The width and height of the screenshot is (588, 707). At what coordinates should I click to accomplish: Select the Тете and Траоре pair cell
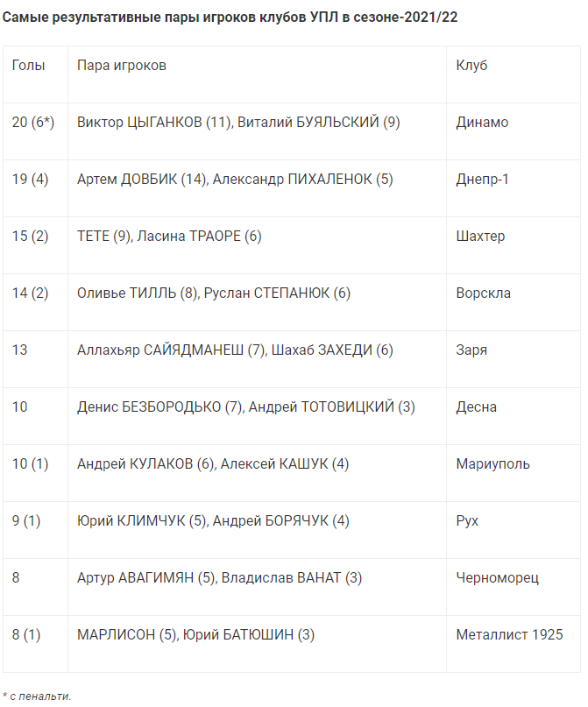(169, 237)
